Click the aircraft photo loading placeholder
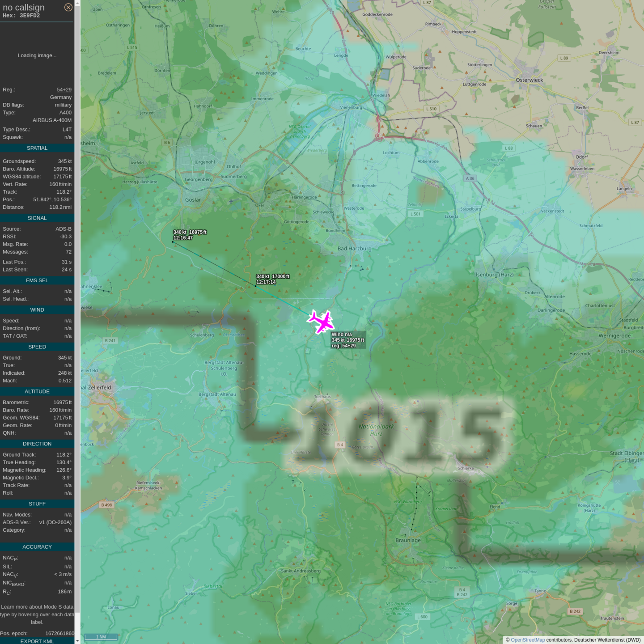This screenshot has width=644, height=644. click(37, 55)
